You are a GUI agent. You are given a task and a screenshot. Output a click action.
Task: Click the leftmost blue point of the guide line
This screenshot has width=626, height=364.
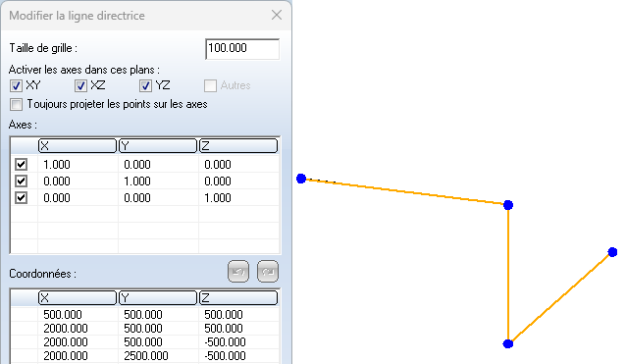301,179
